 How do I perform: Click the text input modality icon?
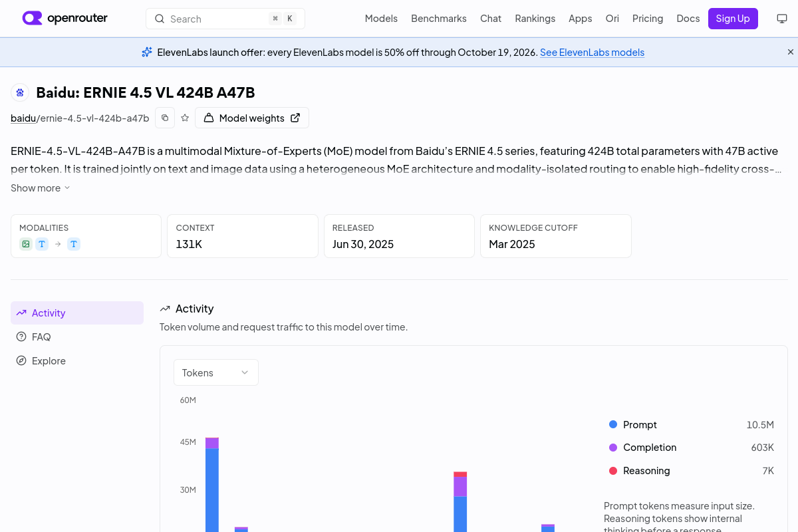pyautogui.click(x=42, y=244)
